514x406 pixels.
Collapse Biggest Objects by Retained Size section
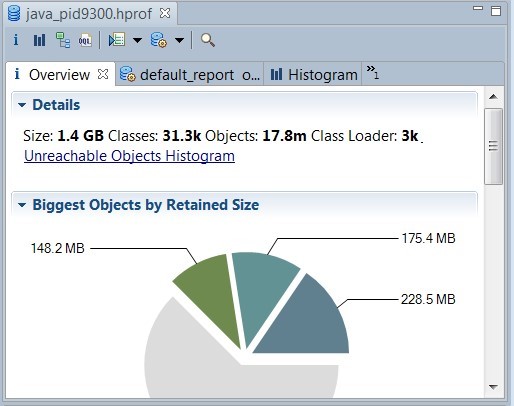[x=22, y=205]
